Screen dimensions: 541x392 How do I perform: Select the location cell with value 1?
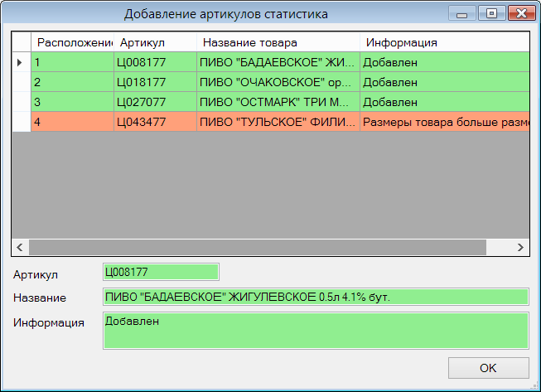[x=72, y=62]
